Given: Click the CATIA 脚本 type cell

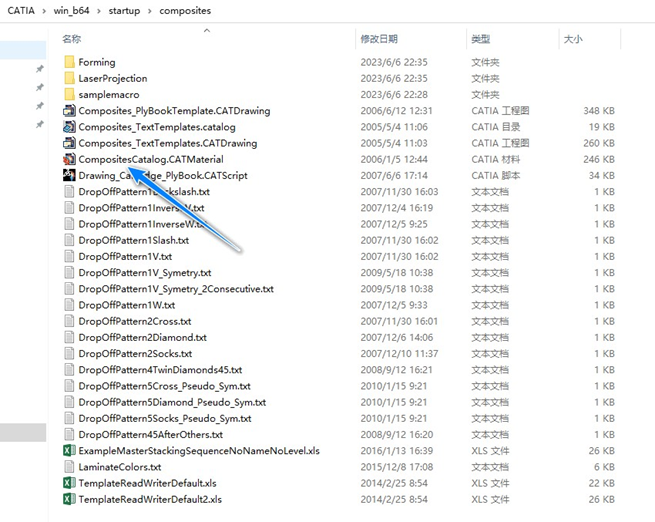Looking at the screenshot, I should [496, 175].
